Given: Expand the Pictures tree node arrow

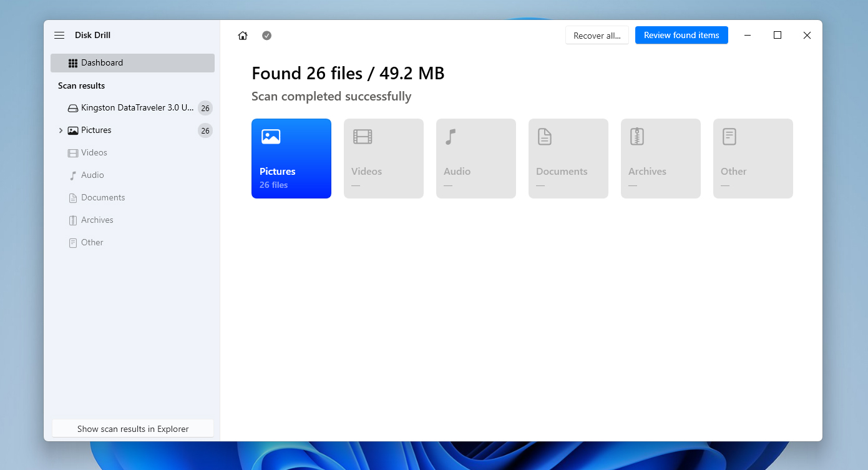Looking at the screenshot, I should click(61, 130).
